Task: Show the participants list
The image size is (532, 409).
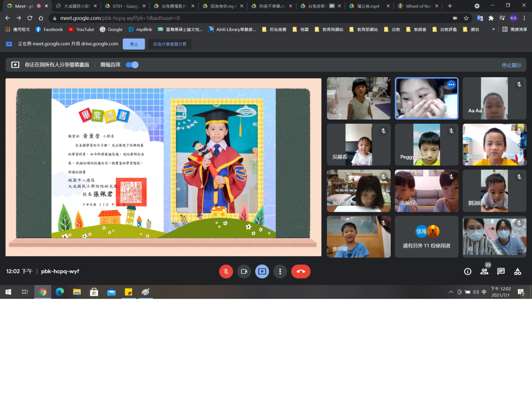Action: click(484, 272)
